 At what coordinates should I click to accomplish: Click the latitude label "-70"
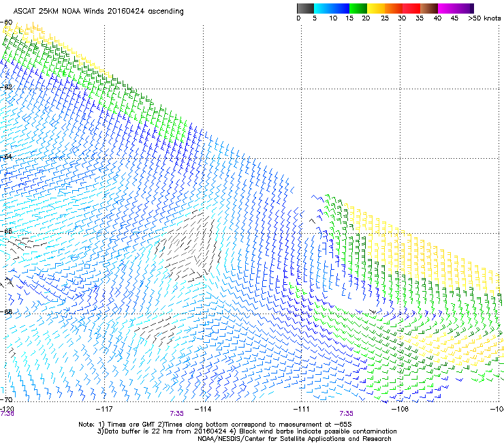click(6, 399)
